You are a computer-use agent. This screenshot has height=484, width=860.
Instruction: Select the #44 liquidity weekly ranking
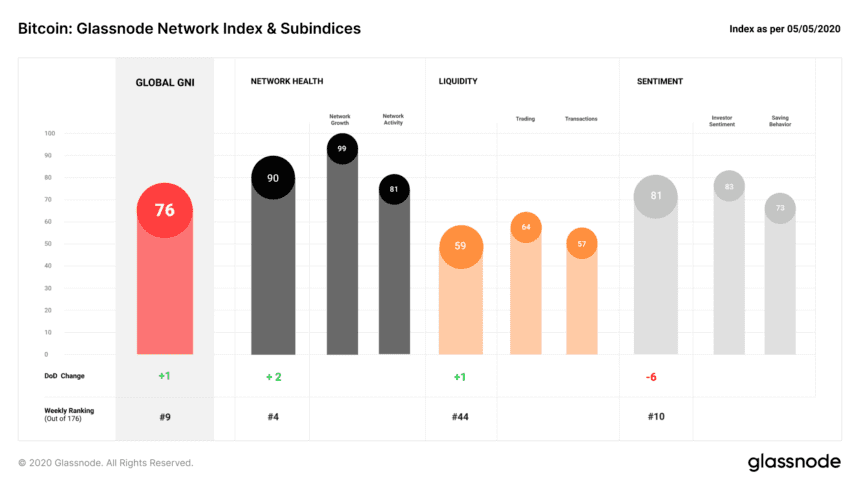coord(460,417)
